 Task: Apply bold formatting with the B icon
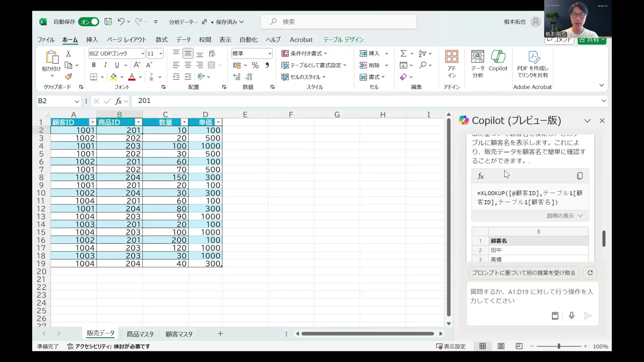pyautogui.click(x=94, y=65)
